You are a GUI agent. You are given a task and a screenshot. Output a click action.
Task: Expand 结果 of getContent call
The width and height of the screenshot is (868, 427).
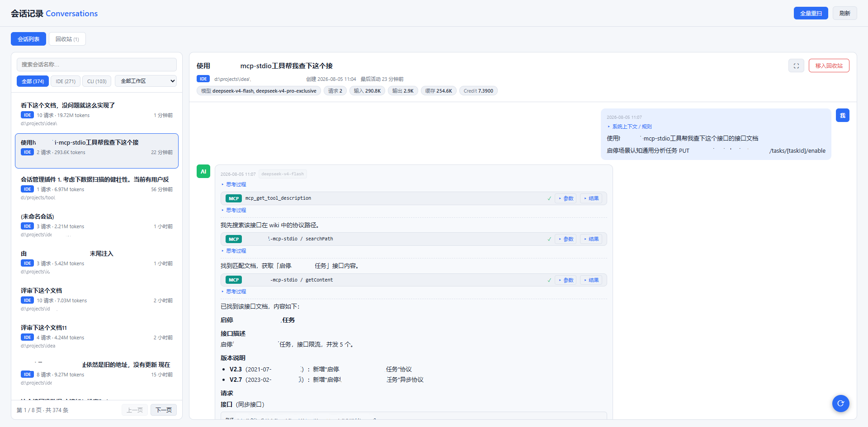coord(591,280)
